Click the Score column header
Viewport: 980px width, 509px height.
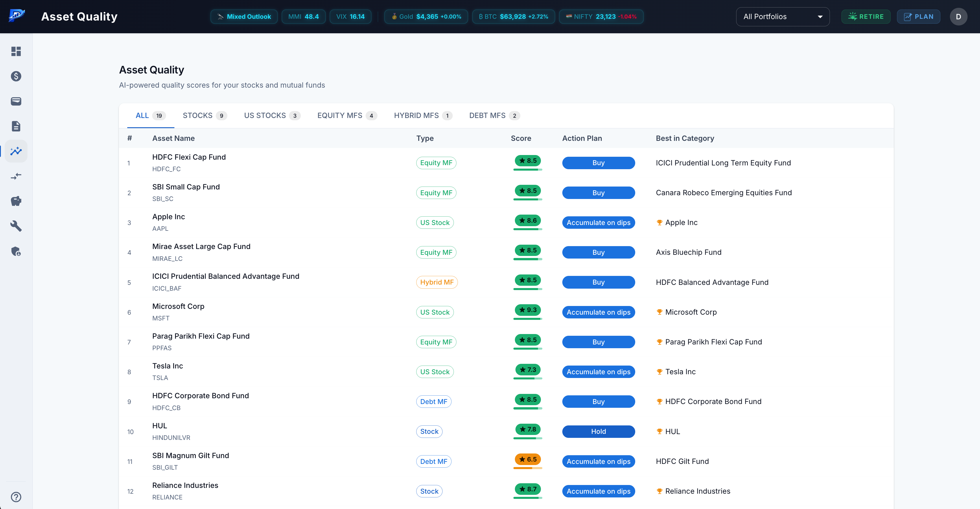tap(521, 138)
